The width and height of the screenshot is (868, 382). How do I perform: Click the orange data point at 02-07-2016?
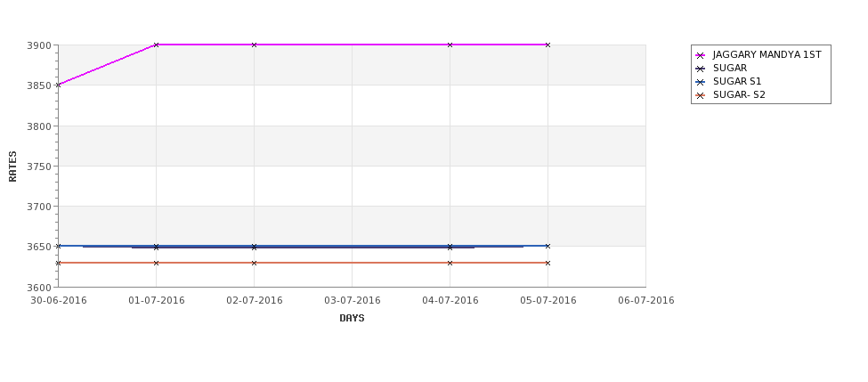coord(254,263)
